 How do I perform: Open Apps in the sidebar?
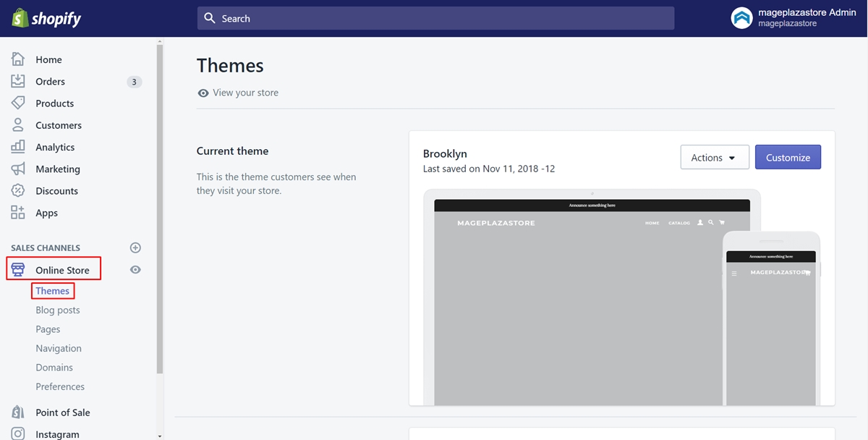click(46, 213)
